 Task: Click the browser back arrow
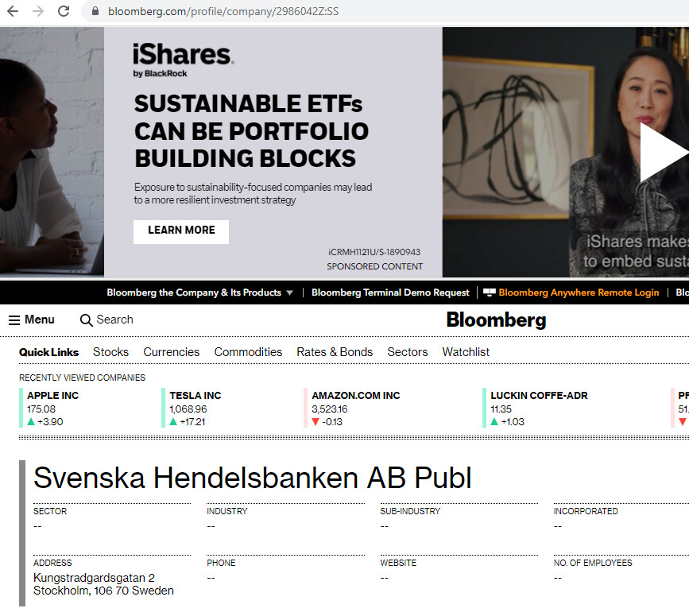[x=13, y=12]
